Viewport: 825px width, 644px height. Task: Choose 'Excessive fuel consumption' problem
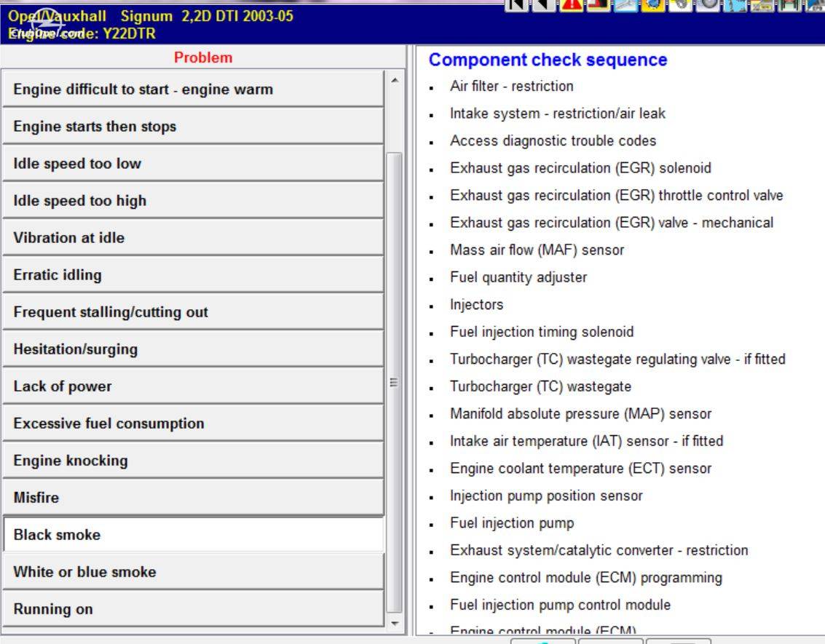(x=193, y=424)
